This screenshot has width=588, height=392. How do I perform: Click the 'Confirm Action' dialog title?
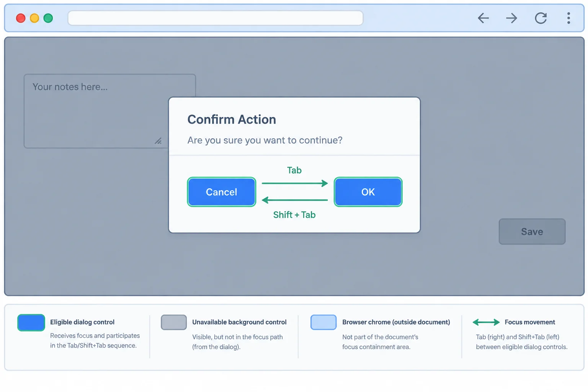point(232,119)
